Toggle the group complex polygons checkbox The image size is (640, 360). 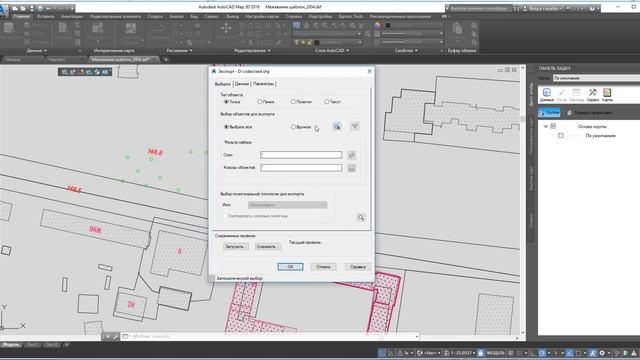pos(225,216)
